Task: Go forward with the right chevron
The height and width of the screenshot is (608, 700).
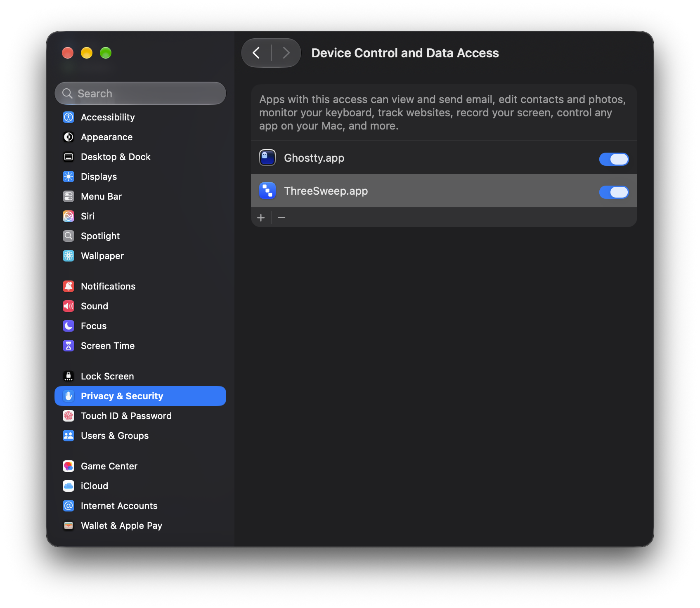Action: [286, 53]
